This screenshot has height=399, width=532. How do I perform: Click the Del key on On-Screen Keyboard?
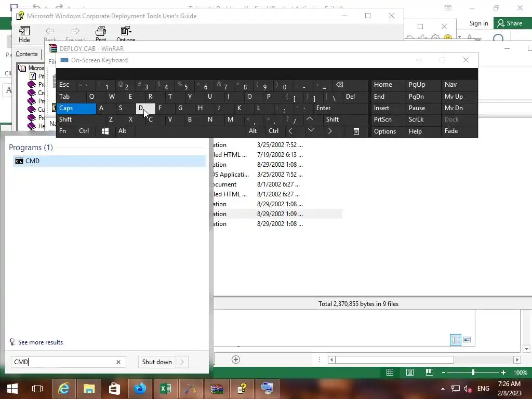click(x=355, y=97)
